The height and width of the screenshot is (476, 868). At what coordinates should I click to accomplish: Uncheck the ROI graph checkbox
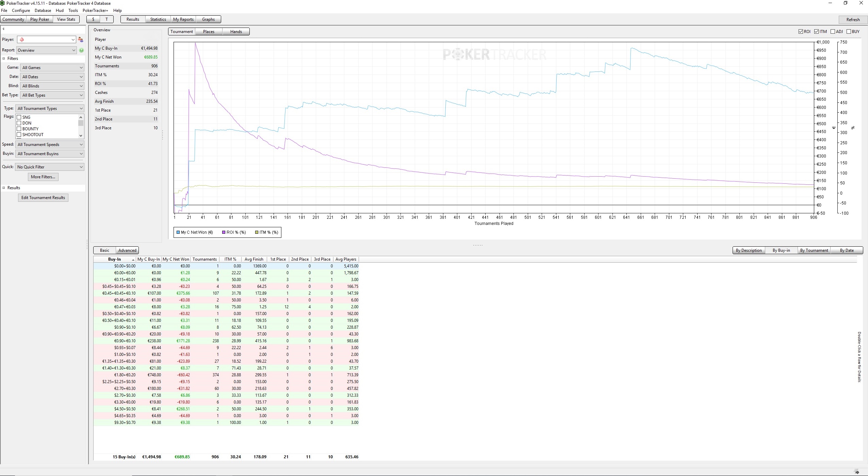click(801, 32)
